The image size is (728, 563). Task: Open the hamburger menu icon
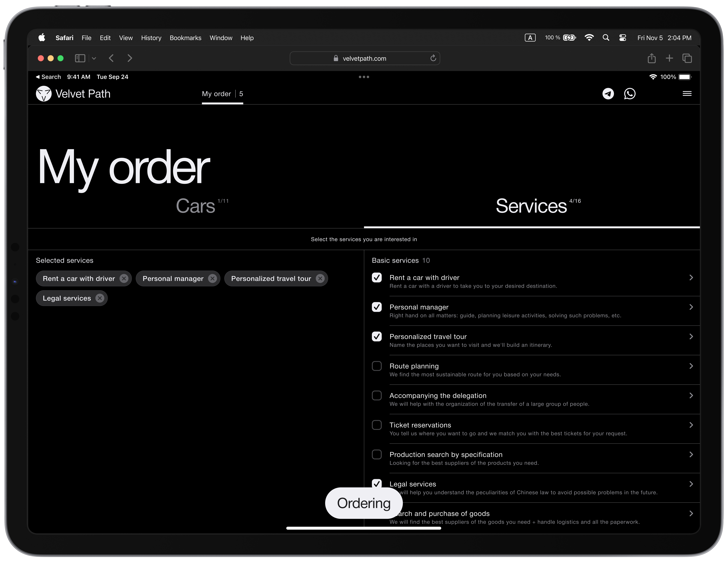point(687,94)
